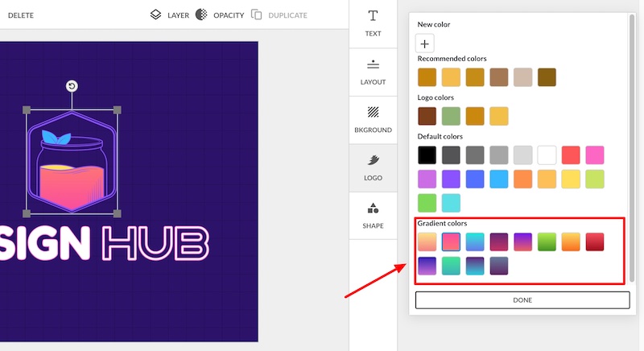The height and width of the screenshot is (351, 644).
Task: Select the brown logo color swatch
Action: click(x=427, y=116)
